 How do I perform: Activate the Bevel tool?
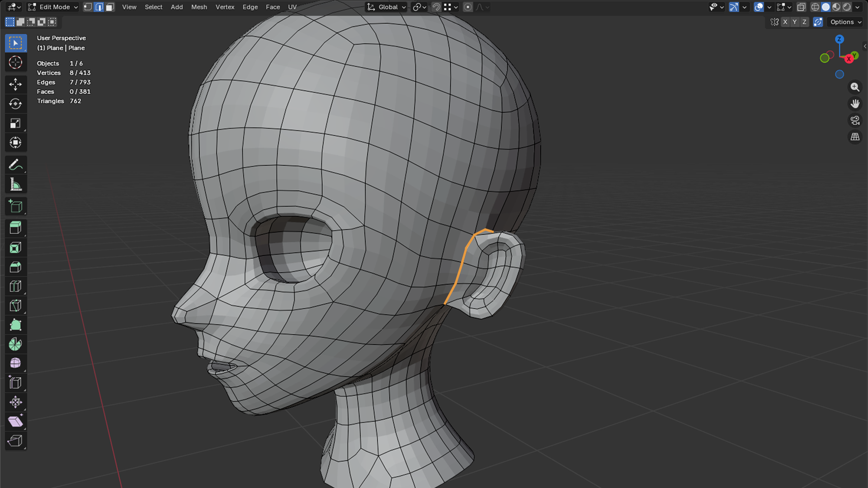pyautogui.click(x=15, y=267)
